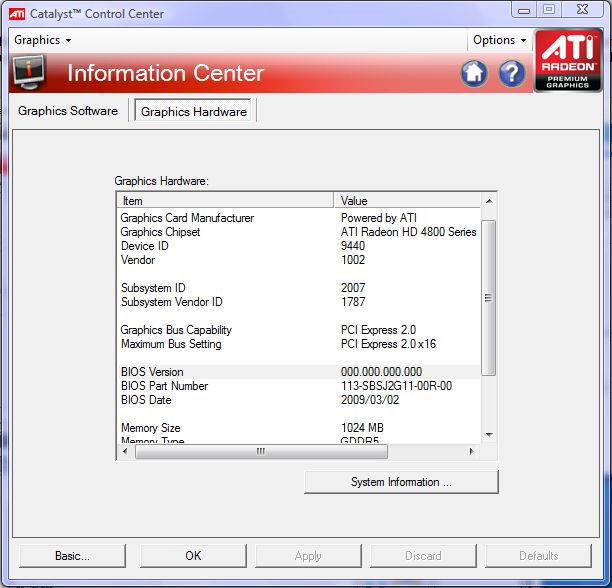This screenshot has width=612, height=588.
Task: Click the value 1787
Action: click(353, 302)
